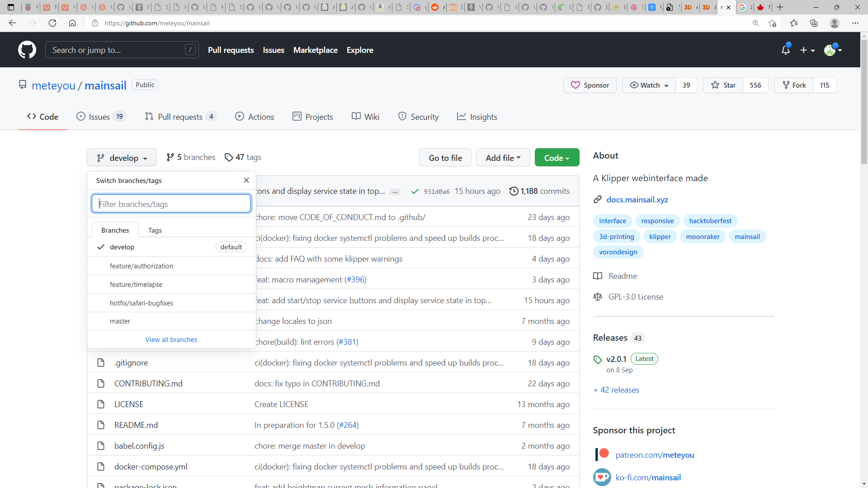Open the notifications bell
The image size is (868, 488).
tap(786, 50)
